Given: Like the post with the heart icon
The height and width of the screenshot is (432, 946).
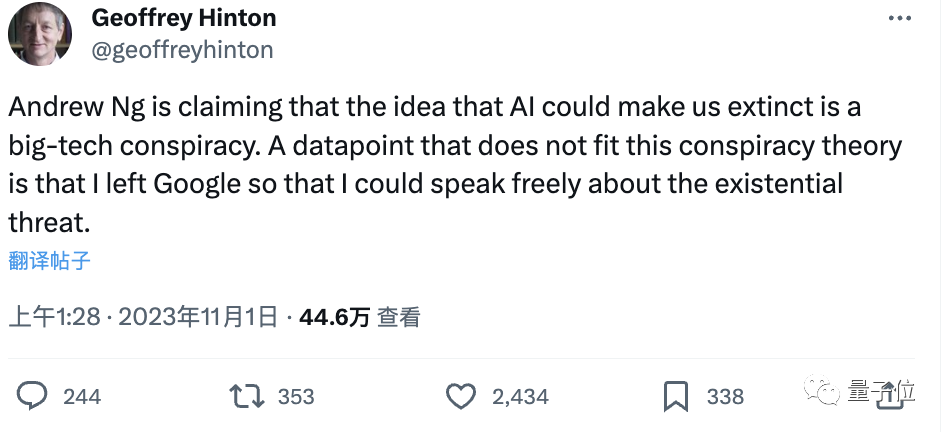Looking at the screenshot, I should (460, 396).
